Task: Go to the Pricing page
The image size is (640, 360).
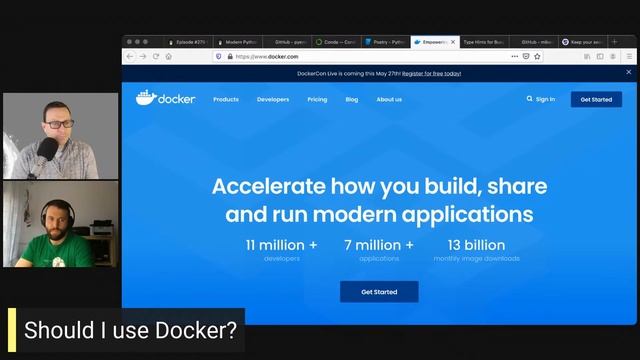Action: 317,99
